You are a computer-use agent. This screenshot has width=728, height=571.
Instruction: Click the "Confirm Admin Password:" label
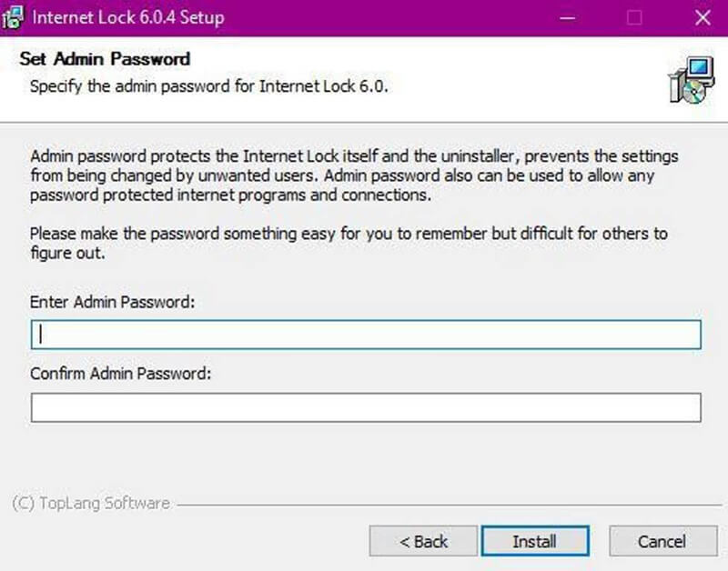pos(121,374)
